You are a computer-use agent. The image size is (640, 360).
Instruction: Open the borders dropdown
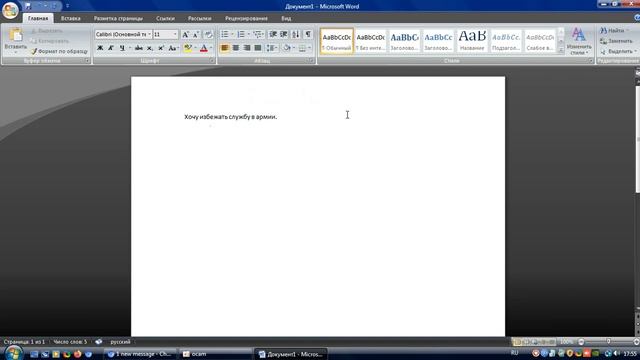309,48
